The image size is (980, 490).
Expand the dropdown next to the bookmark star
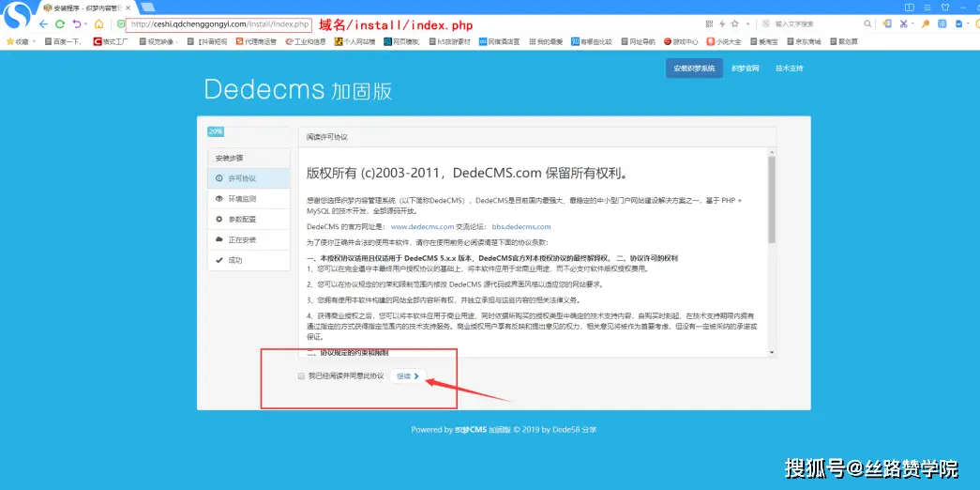tap(748, 23)
